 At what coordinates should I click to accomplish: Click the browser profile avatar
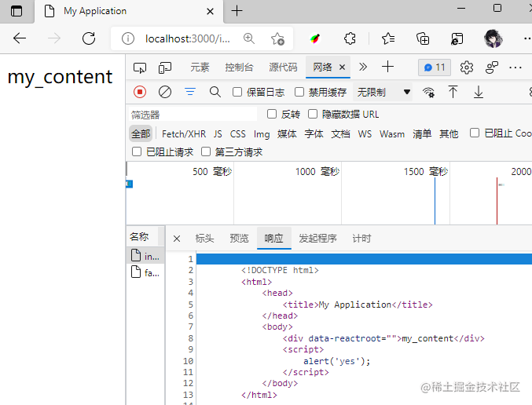click(493, 38)
